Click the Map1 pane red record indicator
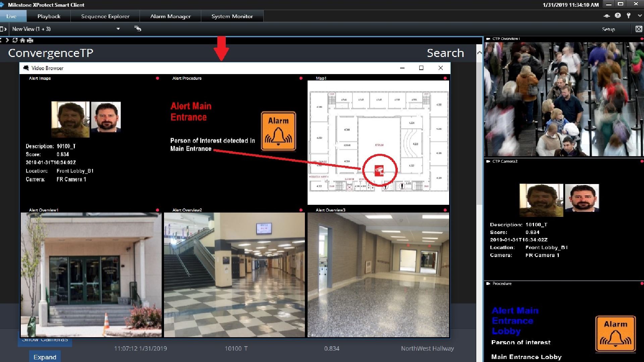The image size is (644, 362). point(445,78)
